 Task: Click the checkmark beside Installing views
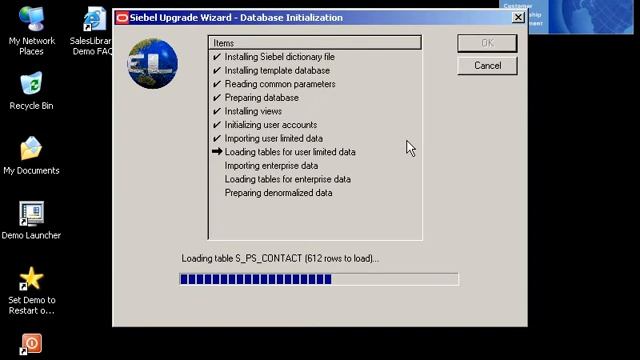click(x=217, y=111)
